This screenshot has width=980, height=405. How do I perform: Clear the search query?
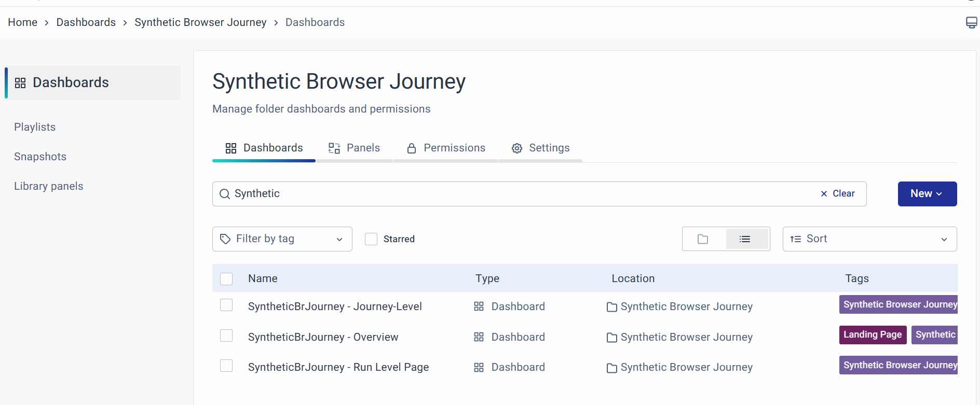click(x=837, y=193)
